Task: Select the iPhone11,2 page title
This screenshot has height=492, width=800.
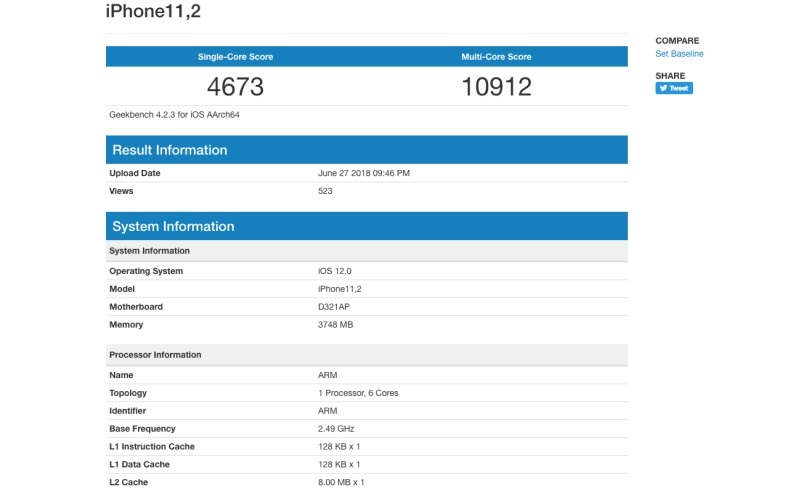Action: (153, 11)
